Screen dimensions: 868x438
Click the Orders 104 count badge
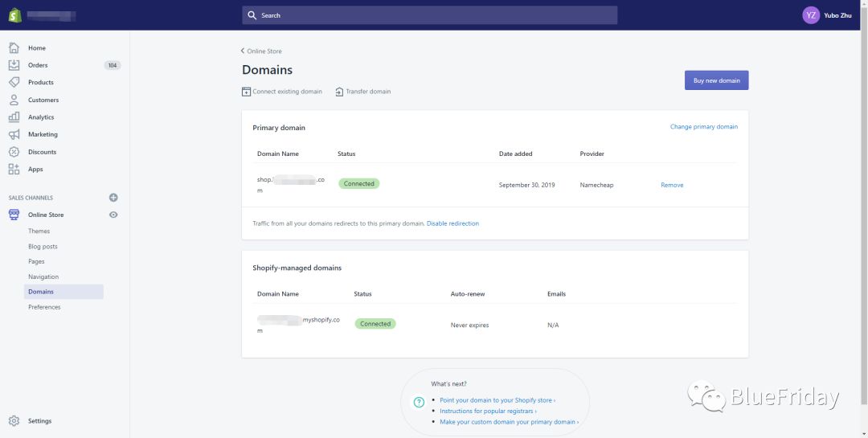coord(113,65)
